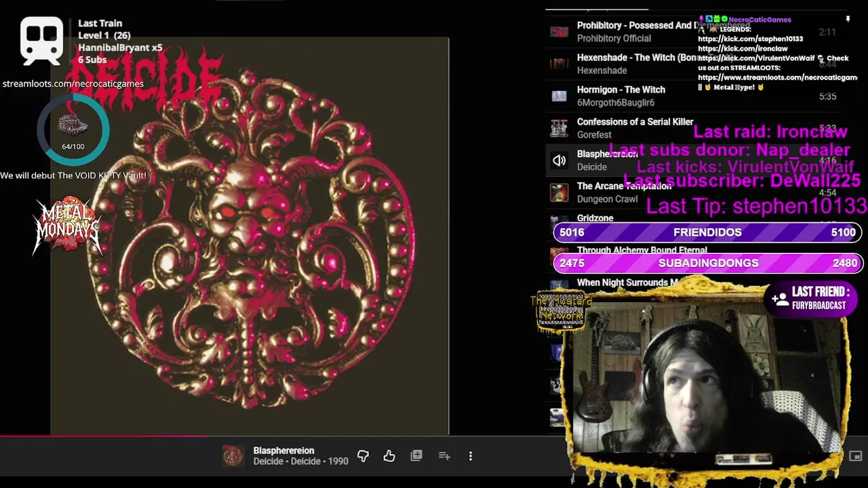Click Hexenshade track thumbnail in queue
The image size is (868, 488).
point(559,64)
